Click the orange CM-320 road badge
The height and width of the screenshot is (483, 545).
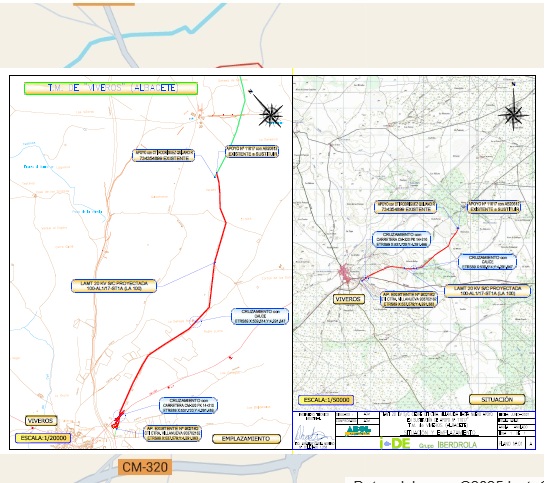click(145, 467)
